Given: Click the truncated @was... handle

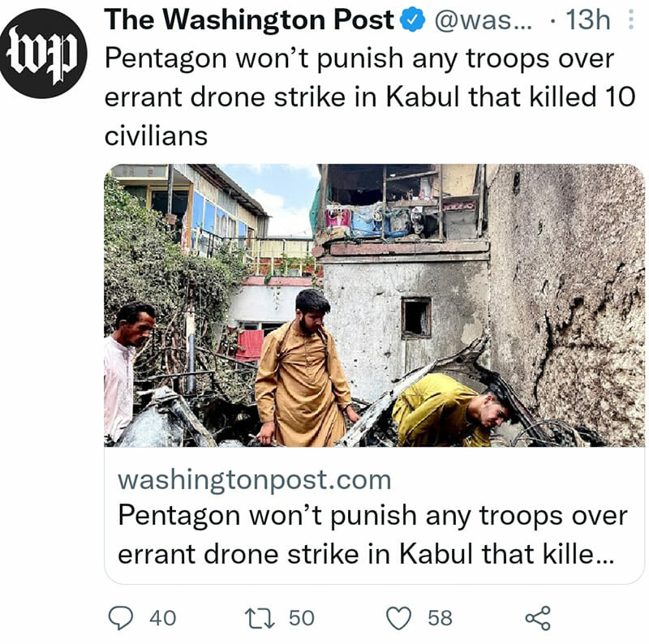Looking at the screenshot, I should pyautogui.click(x=483, y=19).
